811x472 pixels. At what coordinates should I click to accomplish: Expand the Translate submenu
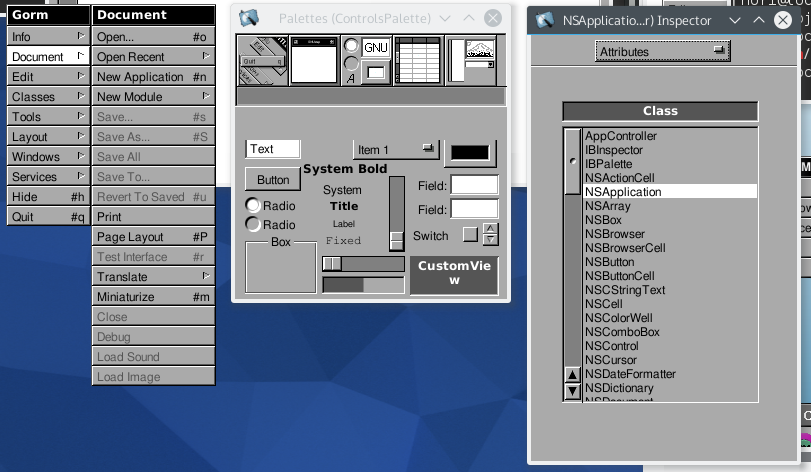coord(154,277)
